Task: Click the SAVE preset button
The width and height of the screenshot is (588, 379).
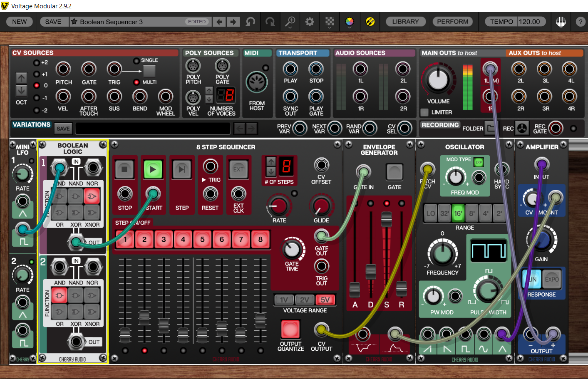Action: (53, 22)
